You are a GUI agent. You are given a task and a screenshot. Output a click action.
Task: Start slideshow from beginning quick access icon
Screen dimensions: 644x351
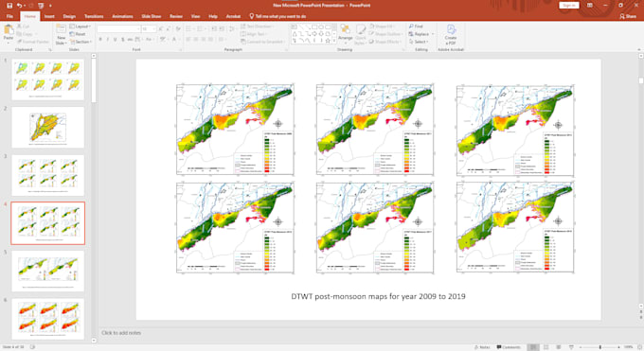tap(40, 6)
